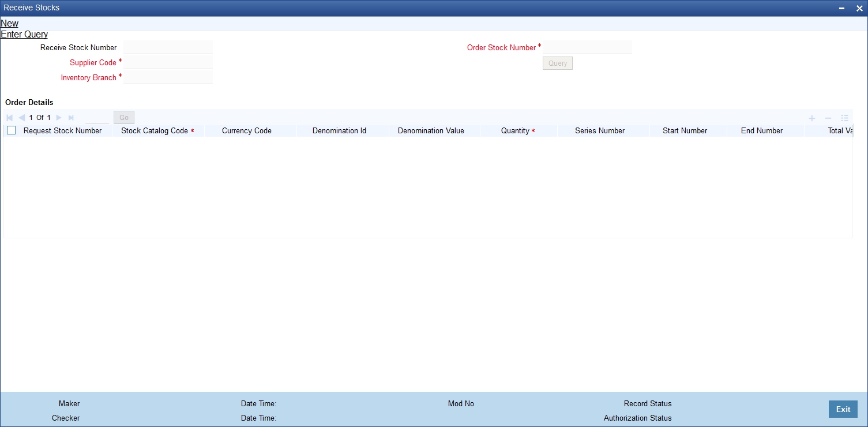Click the Checker label in footer
The height and width of the screenshot is (427, 868).
click(x=66, y=418)
